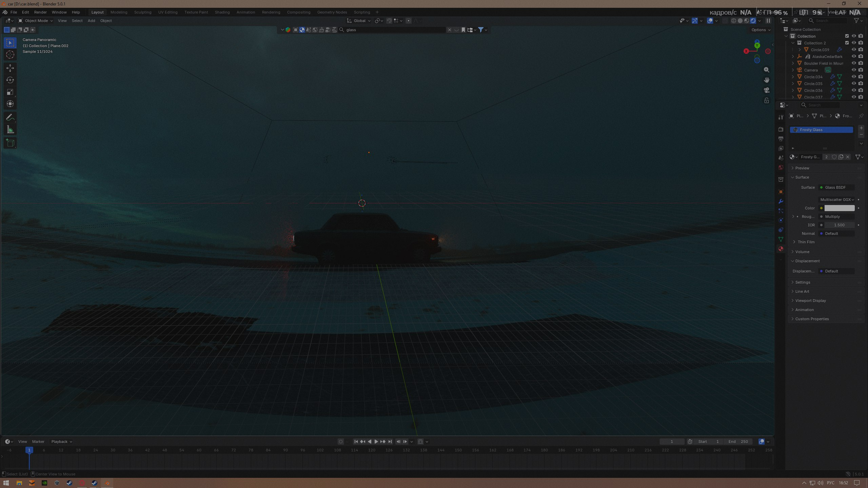Toggle snapping magnet in header
The height and width of the screenshot is (488, 868).
click(389, 21)
